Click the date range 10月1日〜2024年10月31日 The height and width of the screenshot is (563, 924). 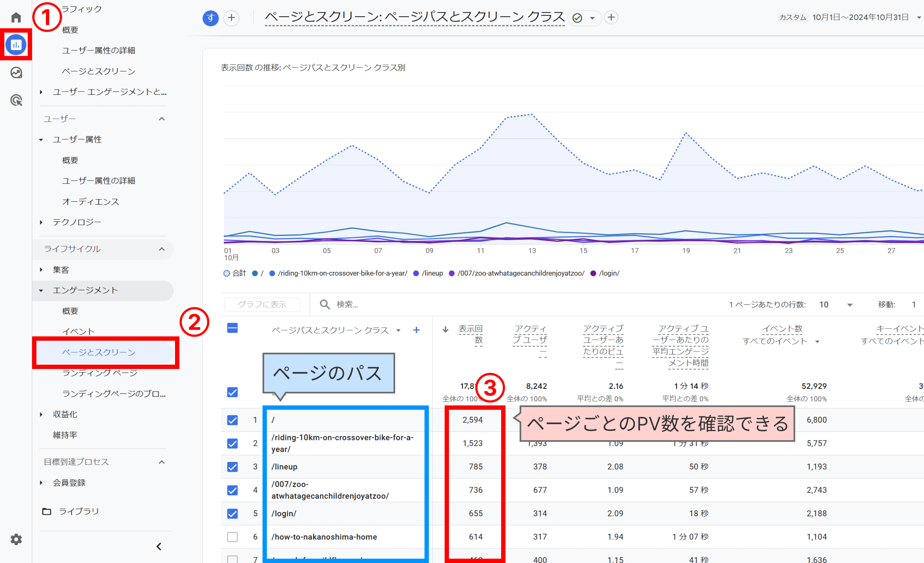860,17
